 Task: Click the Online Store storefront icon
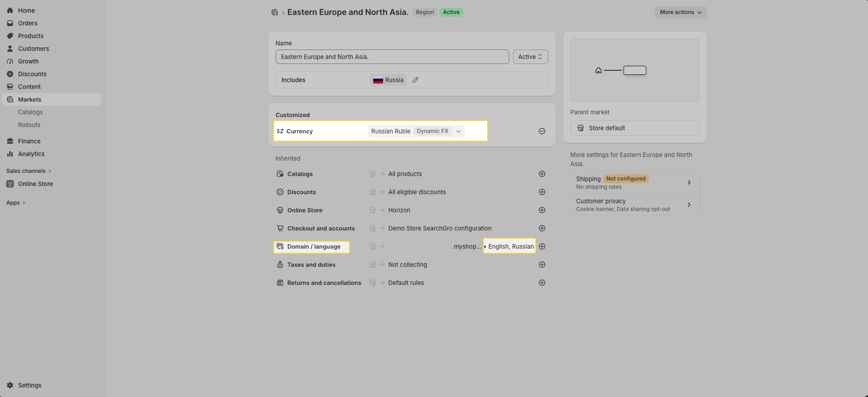tap(10, 184)
